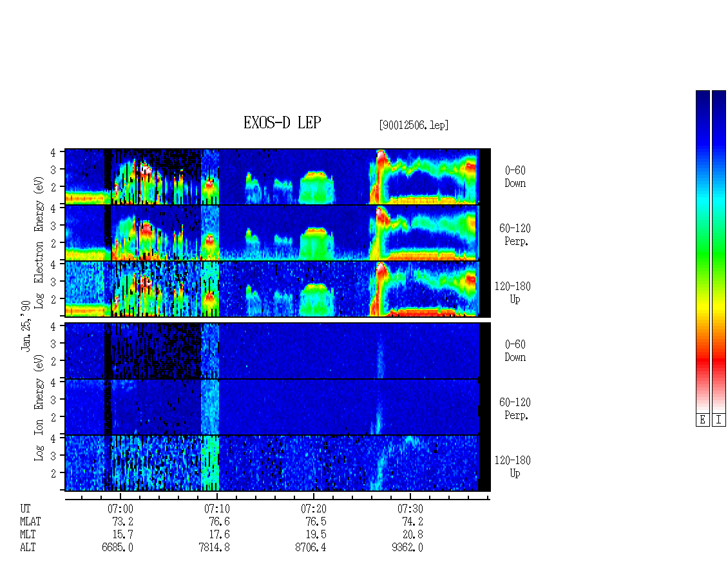Click the electron color scale bar above E

click(x=702, y=251)
